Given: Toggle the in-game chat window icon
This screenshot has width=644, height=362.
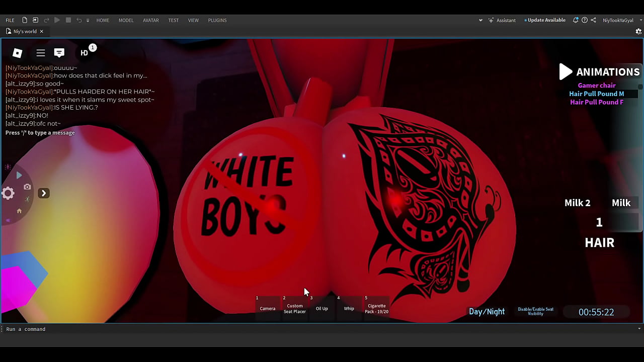Looking at the screenshot, I should (x=59, y=53).
